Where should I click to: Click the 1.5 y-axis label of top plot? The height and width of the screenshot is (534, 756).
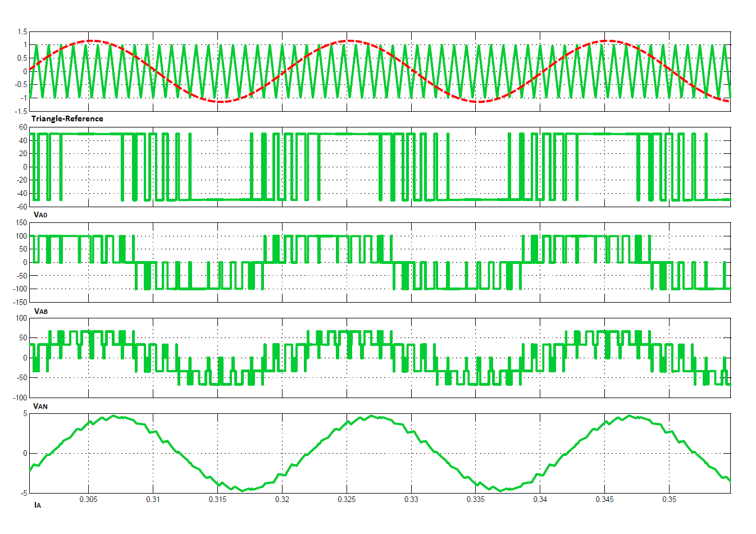coord(22,31)
